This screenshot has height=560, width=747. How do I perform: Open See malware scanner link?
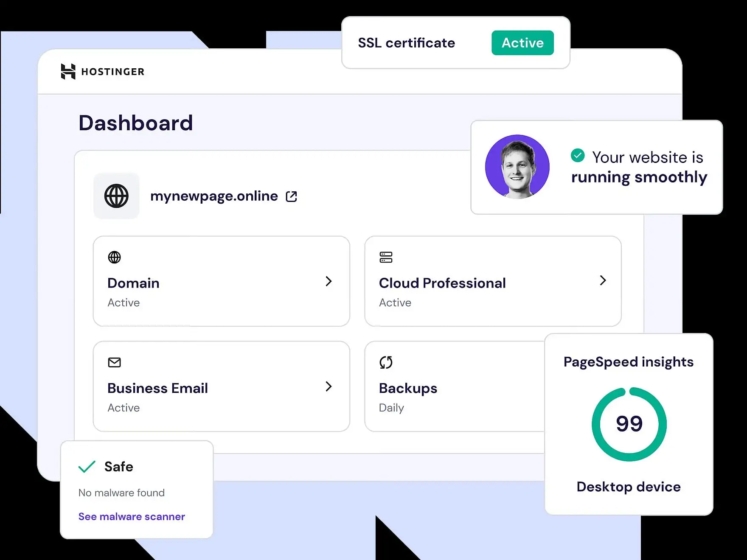coord(132,516)
